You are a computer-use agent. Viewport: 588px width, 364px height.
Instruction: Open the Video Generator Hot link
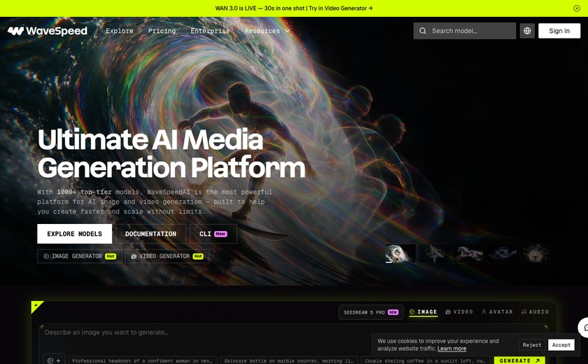[167, 256]
